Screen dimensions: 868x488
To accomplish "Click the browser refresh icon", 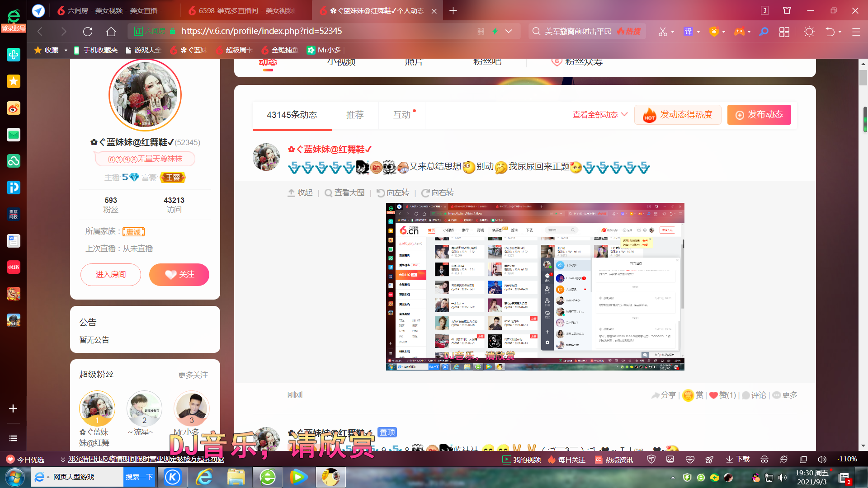I will [88, 32].
